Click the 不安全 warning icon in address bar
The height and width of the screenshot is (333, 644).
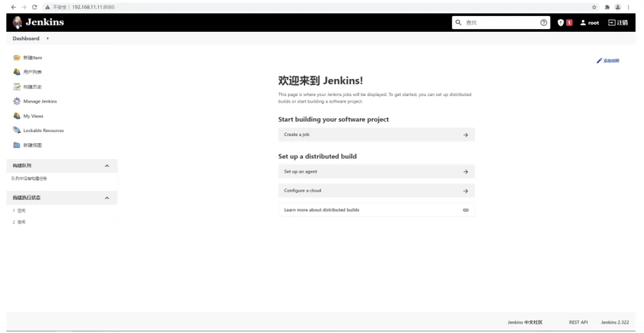[48, 7]
